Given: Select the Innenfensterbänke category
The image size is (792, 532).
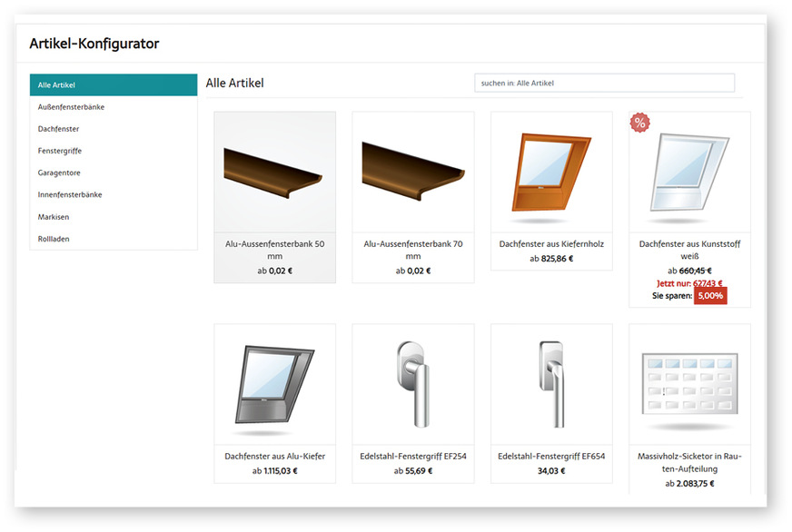Looking at the screenshot, I should [113, 194].
